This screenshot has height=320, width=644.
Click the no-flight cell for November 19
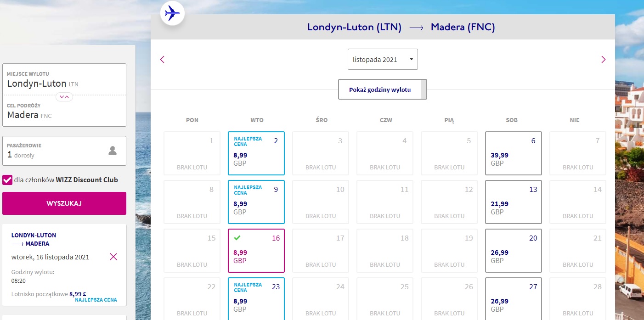449,251
